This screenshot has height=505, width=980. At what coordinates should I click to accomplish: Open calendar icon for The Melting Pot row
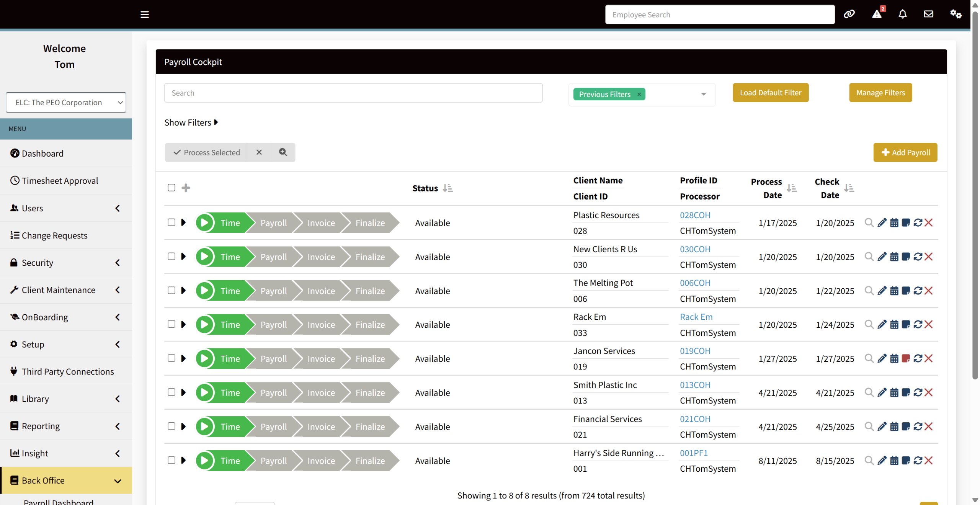[894, 291]
